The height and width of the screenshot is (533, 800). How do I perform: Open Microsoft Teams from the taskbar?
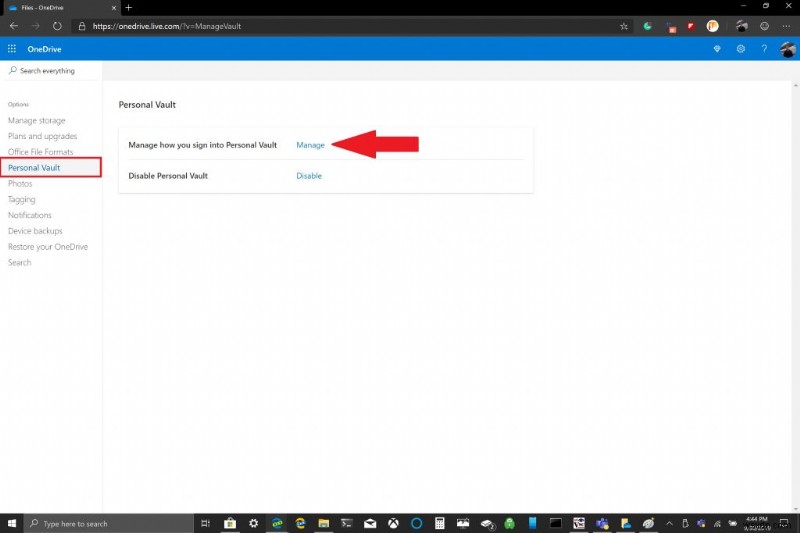click(603, 523)
